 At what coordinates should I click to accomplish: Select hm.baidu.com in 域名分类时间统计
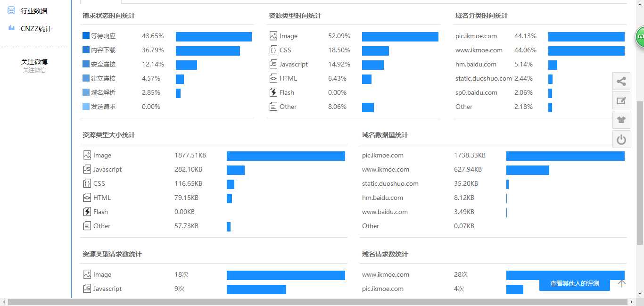pyautogui.click(x=476, y=64)
